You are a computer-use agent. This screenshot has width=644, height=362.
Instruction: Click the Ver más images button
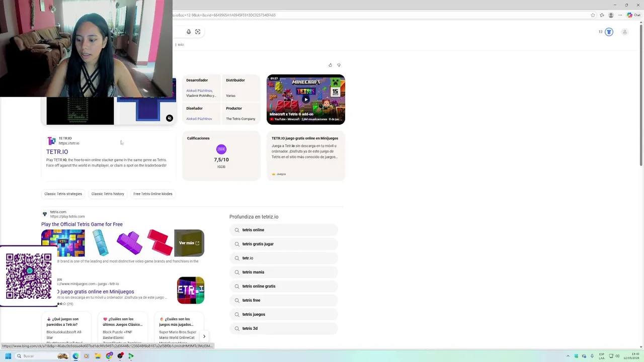pos(189,243)
